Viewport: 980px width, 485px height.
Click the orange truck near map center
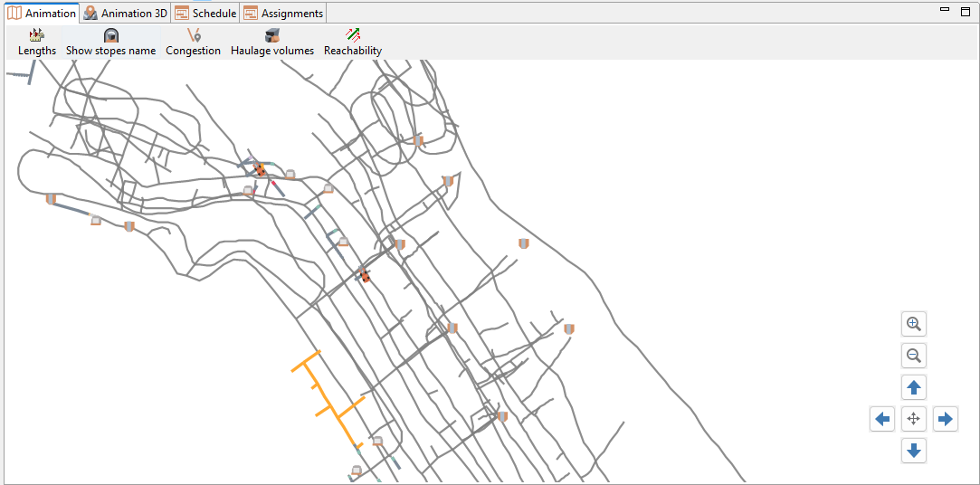click(364, 274)
